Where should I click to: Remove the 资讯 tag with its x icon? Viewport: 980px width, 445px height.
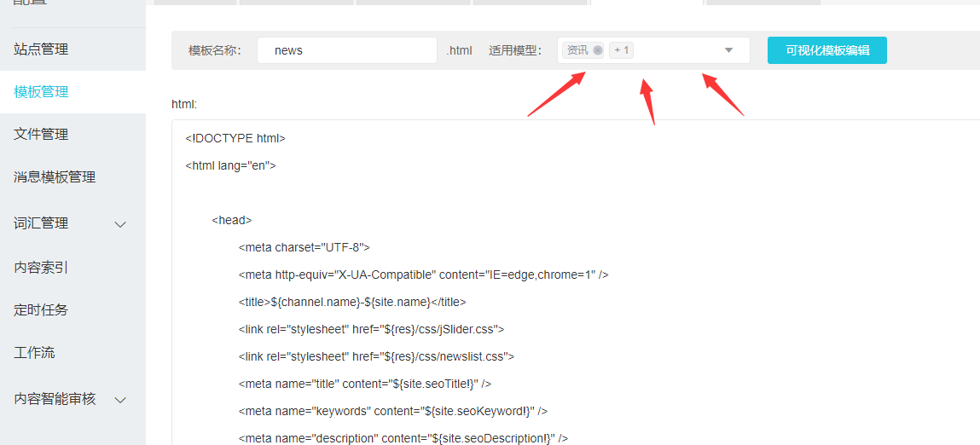tap(598, 50)
